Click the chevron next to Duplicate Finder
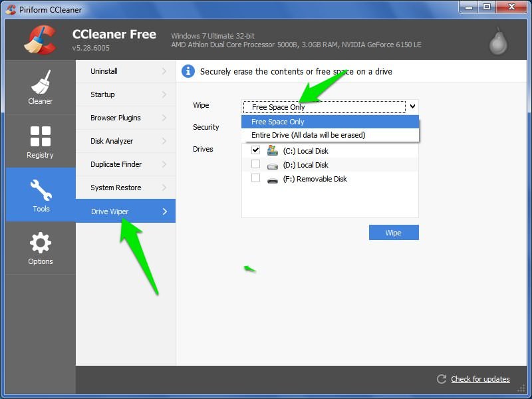Image resolution: width=532 pixels, height=399 pixels. (164, 164)
